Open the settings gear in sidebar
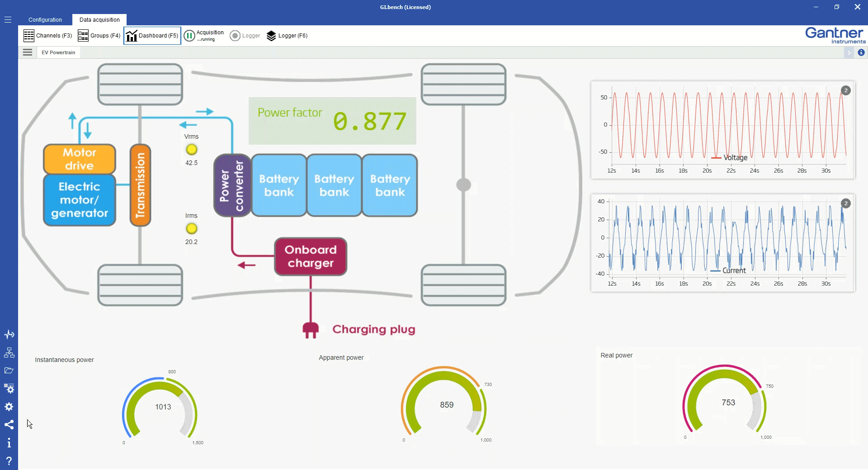This screenshot has height=470, width=868. pos(9,407)
